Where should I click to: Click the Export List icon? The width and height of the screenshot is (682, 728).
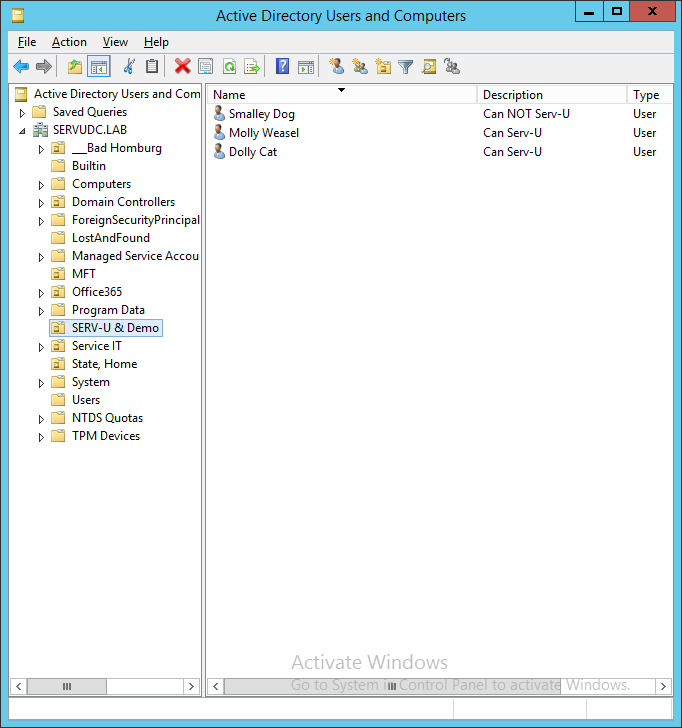point(252,67)
